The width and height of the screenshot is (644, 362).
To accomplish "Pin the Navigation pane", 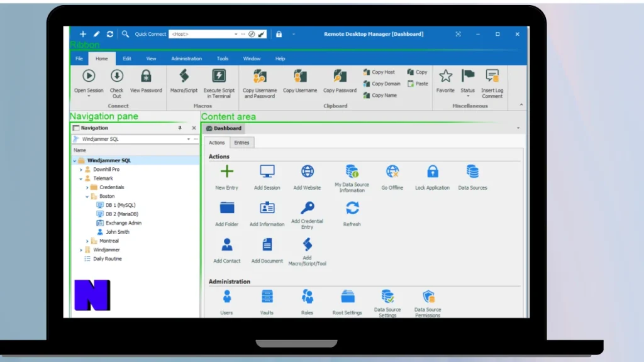I will [180, 128].
